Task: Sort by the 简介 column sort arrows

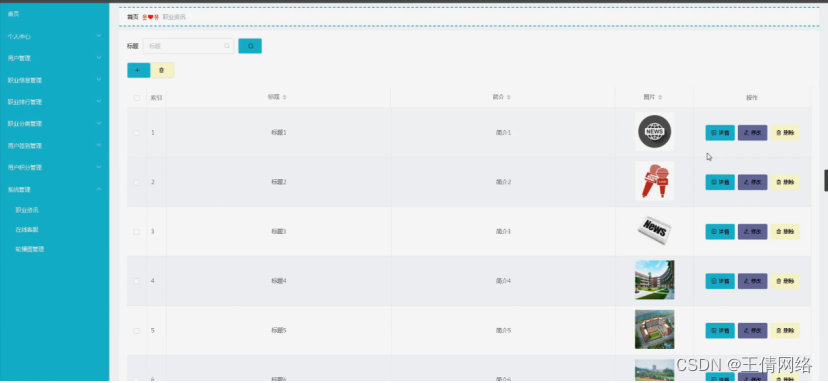Action: [x=509, y=97]
